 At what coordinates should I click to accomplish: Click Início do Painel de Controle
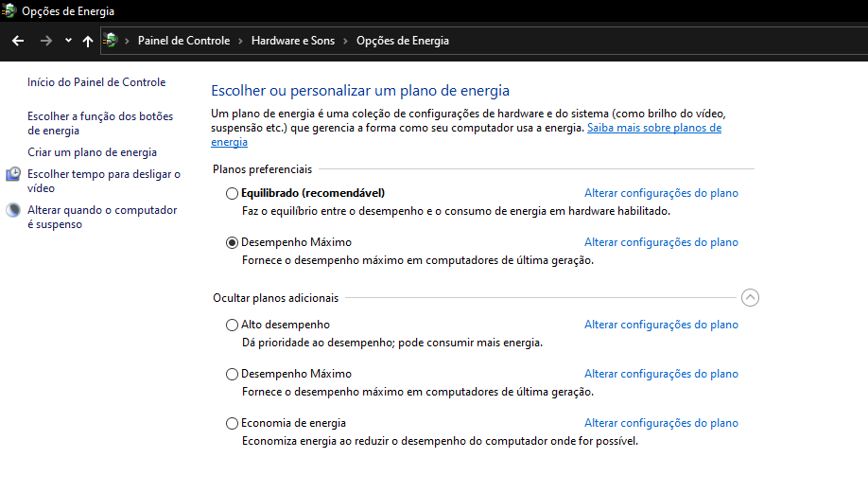(x=96, y=82)
